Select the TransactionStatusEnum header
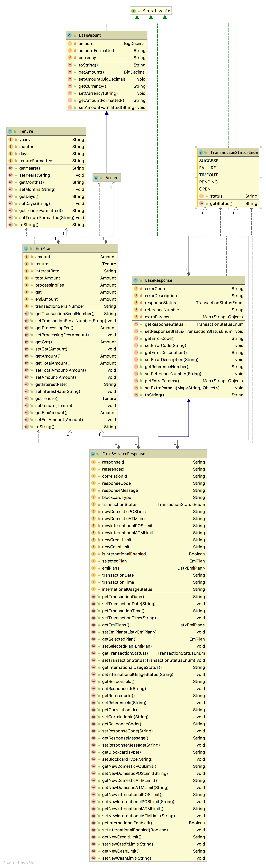Image resolution: width=266 pixels, height=868 pixels. coord(228,152)
